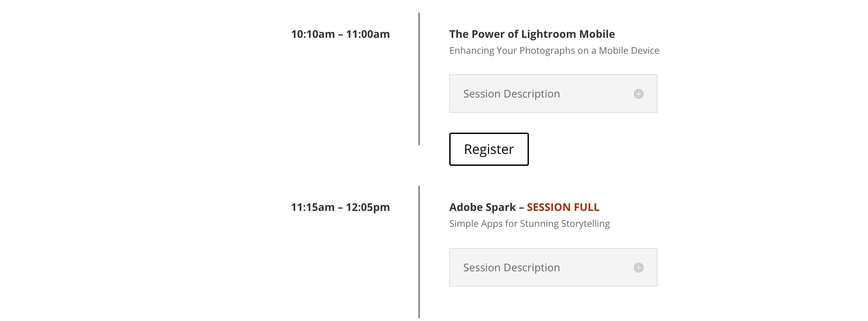868x321 pixels.
Task: Click the 10:10am start time
Action: coord(313,34)
